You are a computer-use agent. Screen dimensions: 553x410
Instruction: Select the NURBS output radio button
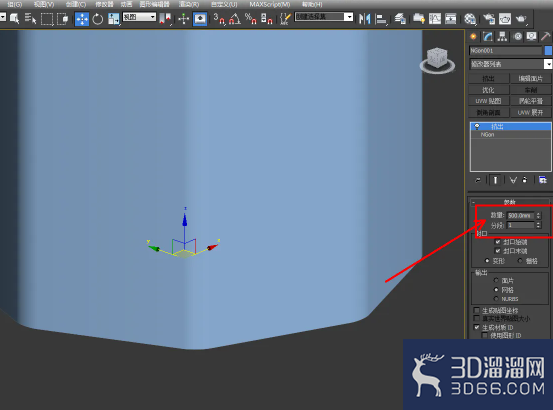point(496,299)
